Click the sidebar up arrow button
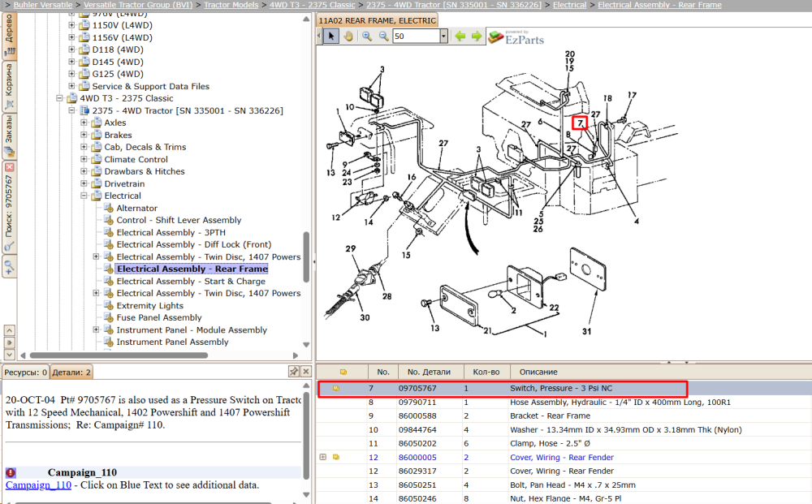Screen dimensions: 812x504 9,330
